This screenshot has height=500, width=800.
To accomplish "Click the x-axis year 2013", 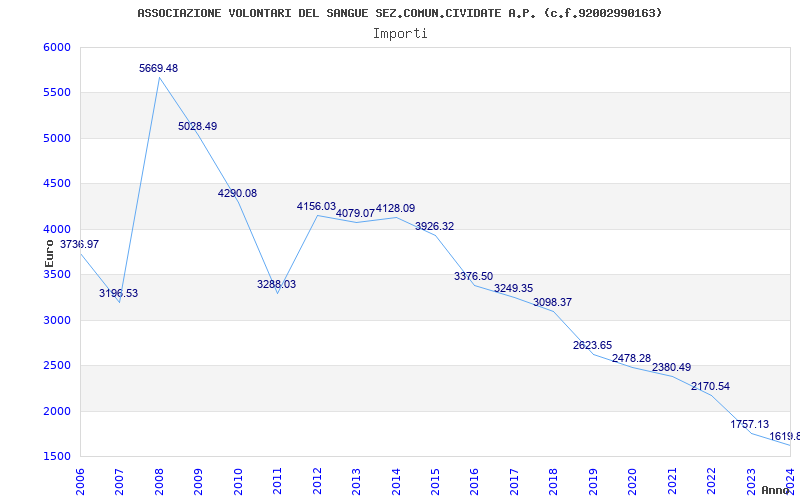I will 356,482.
